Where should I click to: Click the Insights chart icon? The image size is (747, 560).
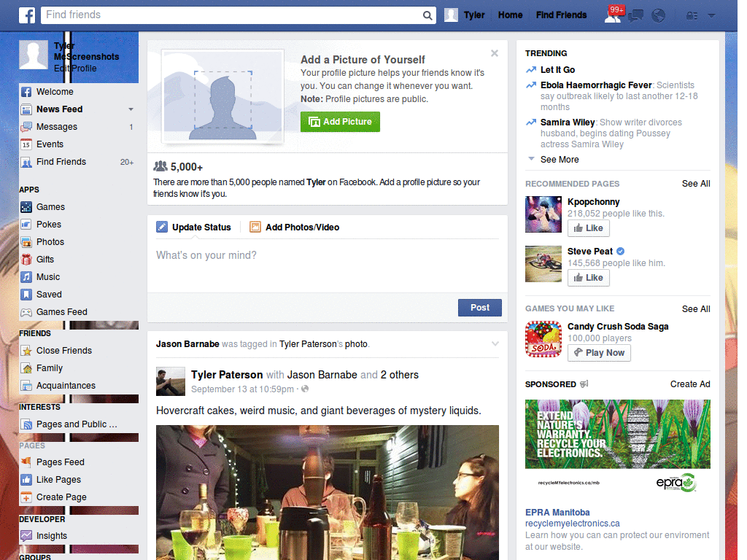tap(26, 536)
